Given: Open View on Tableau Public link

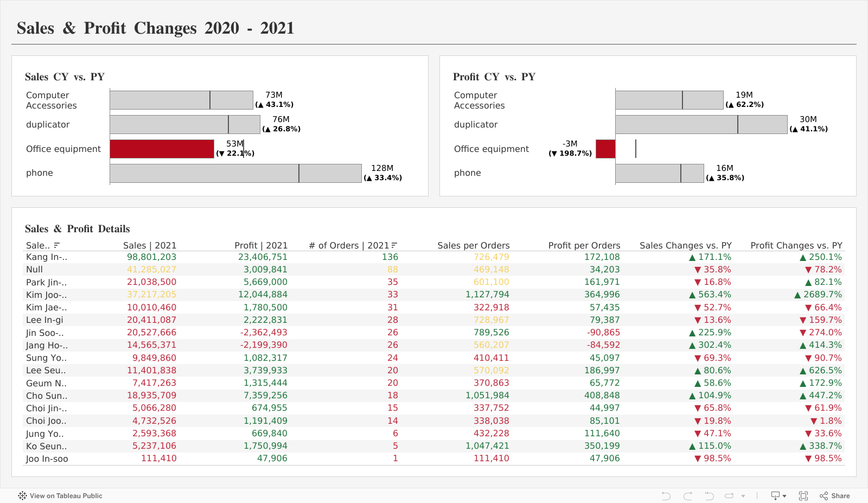Looking at the screenshot, I should [x=66, y=496].
